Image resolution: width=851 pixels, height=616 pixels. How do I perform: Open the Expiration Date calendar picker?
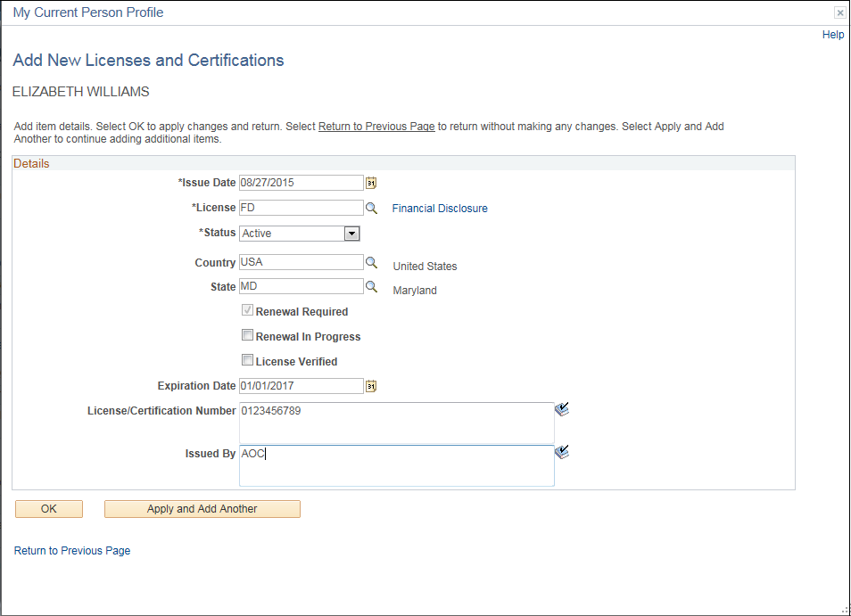click(x=371, y=386)
